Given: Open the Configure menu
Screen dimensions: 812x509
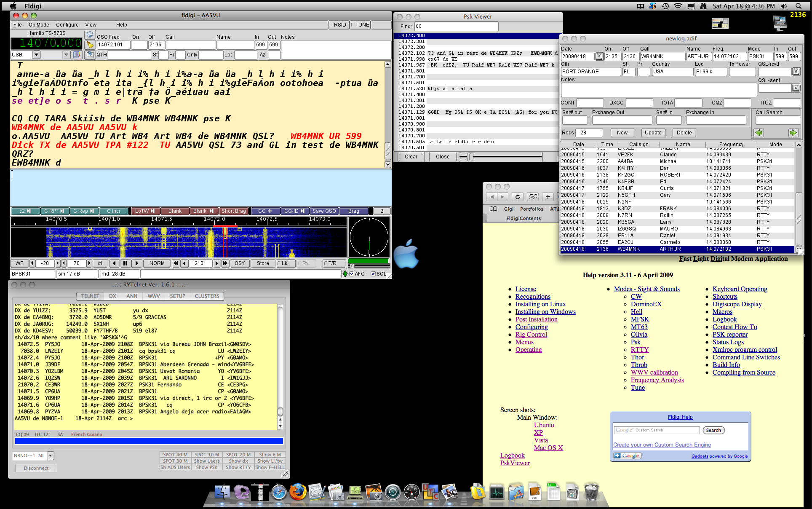Looking at the screenshot, I should (x=67, y=25).
